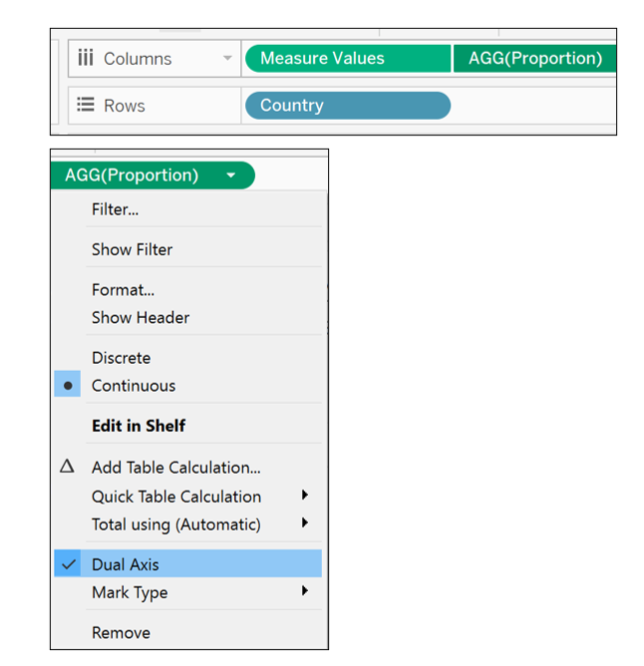This screenshot has height=666, width=644.
Task: Expand the Quick Table Calculation submenu
Action: 305,496
